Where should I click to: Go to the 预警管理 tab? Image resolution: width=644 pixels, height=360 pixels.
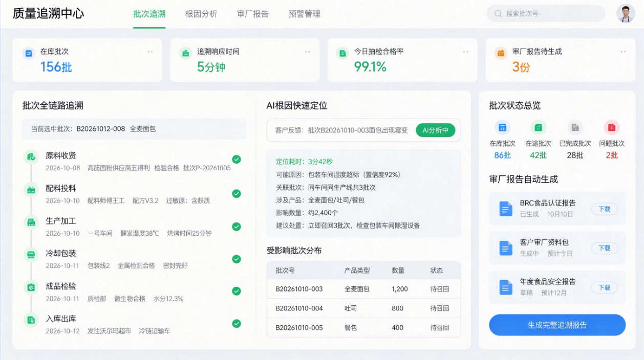(305, 14)
